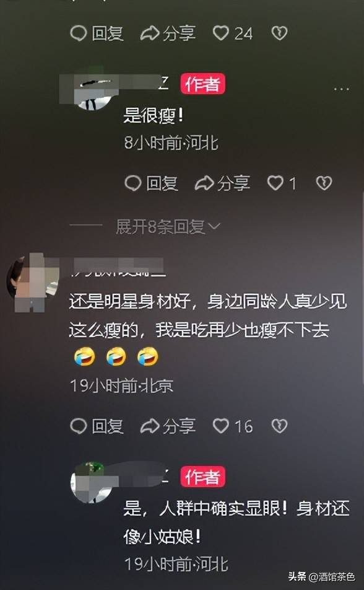Like the comment with 24 likes
364x590 pixels.
[x=232, y=33]
